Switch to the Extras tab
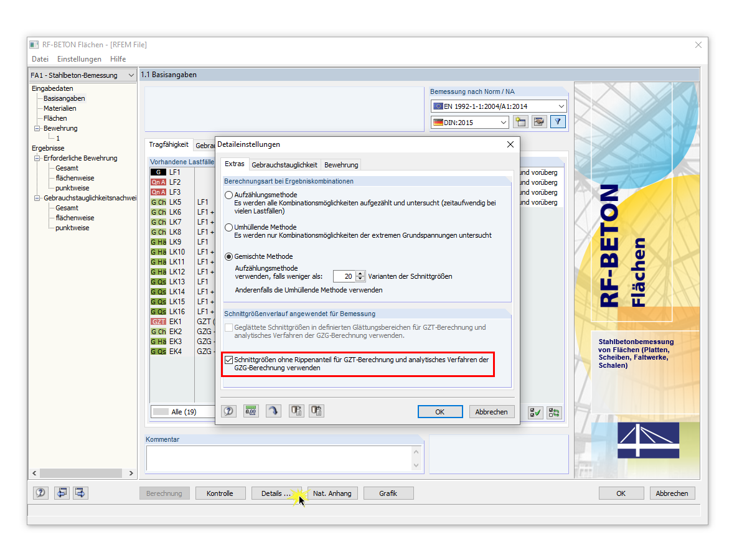 click(x=234, y=164)
